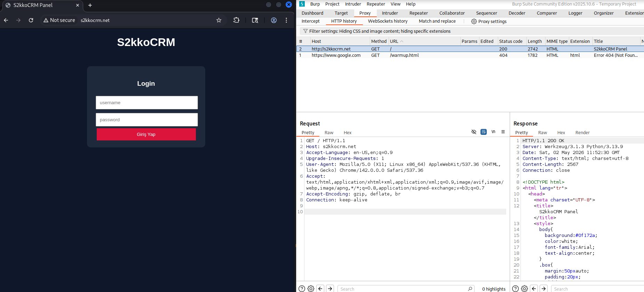Click the password input field
The width and height of the screenshot is (644, 292).
[147, 120]
